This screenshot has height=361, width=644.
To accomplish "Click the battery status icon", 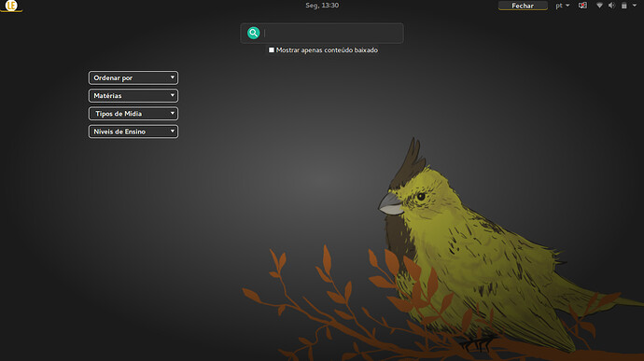I will (x=623, y=6).
